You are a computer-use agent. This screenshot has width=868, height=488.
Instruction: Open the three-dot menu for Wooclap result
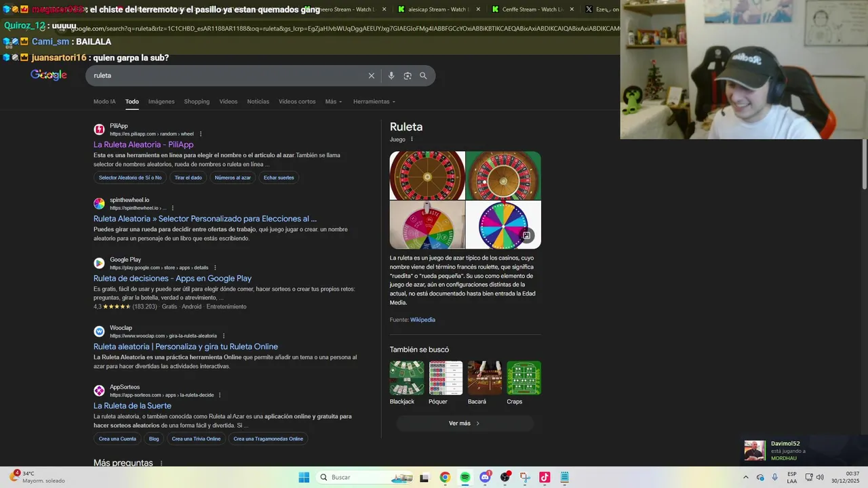[224, 336]
